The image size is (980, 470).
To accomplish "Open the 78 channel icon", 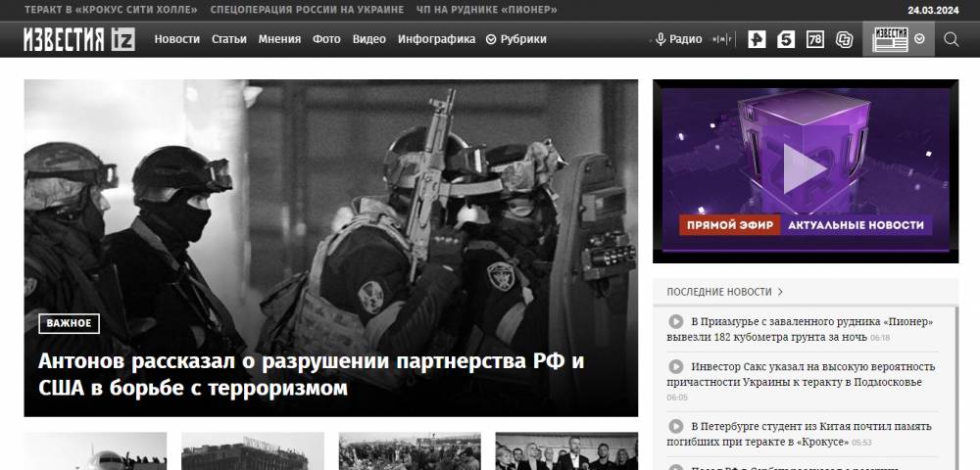I will coord(814,39).
